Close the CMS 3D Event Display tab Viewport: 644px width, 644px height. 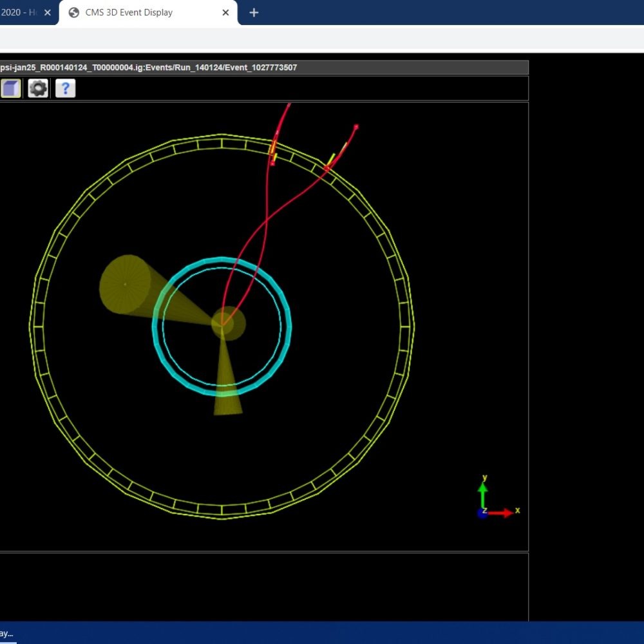pyautogui.click(x=226, y=12)
